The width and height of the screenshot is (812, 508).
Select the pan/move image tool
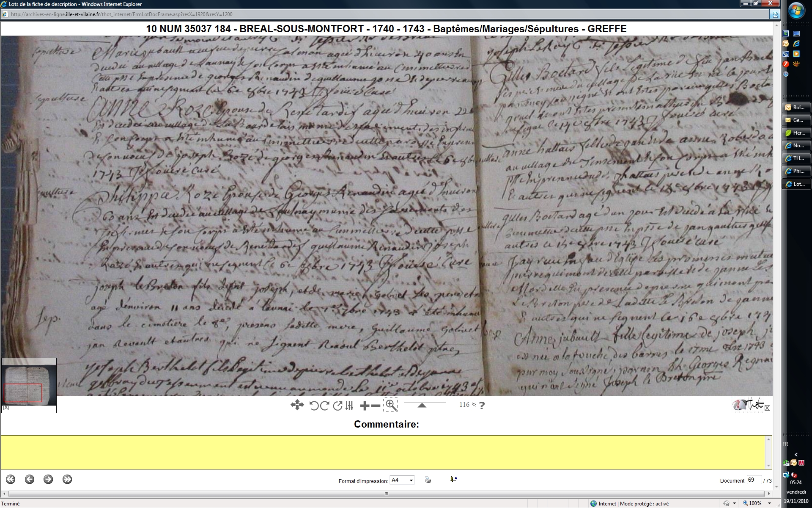297,405
